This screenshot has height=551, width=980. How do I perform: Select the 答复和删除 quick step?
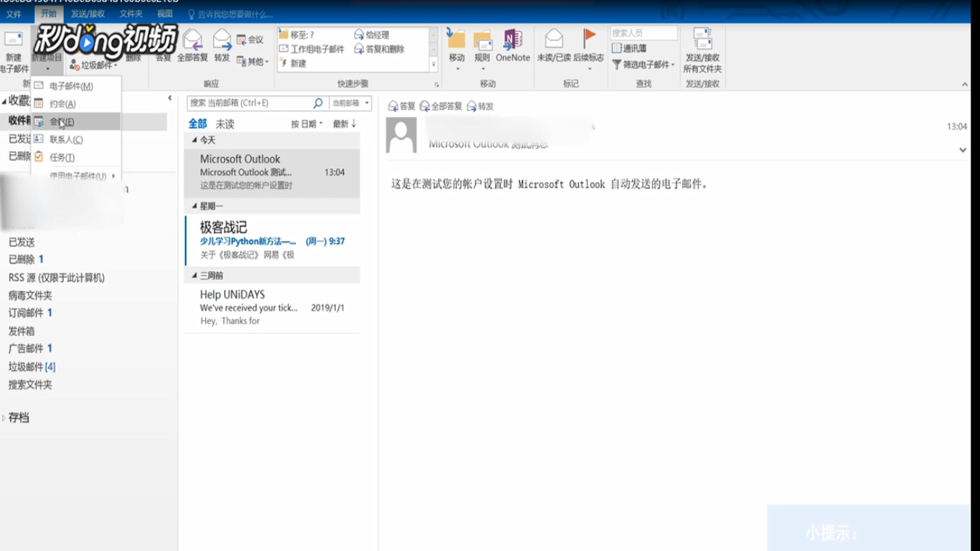(380, 49)
